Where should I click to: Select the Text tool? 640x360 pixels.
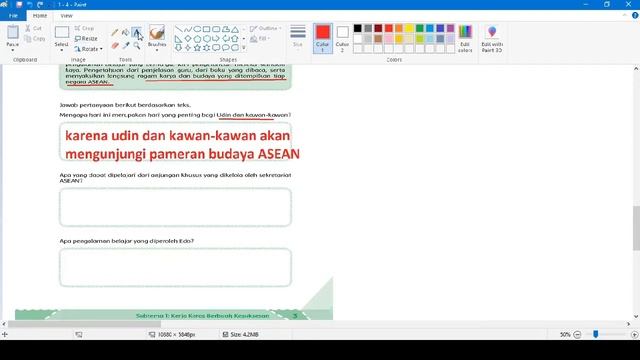pyautogui.click(x=137, y=32)
